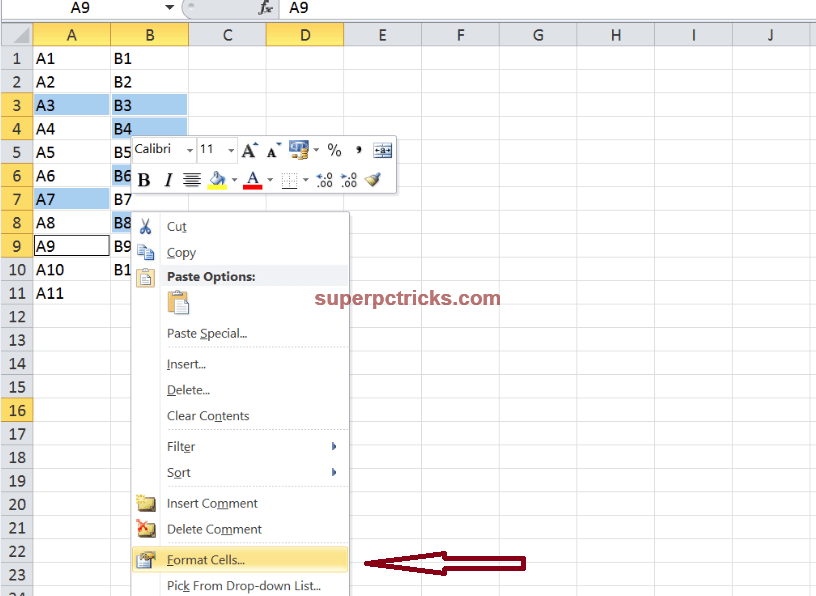Viewport: 816px width, 596px height.
Task: Select cell A1
Action: pyautogui.click(x=72, y=58)
